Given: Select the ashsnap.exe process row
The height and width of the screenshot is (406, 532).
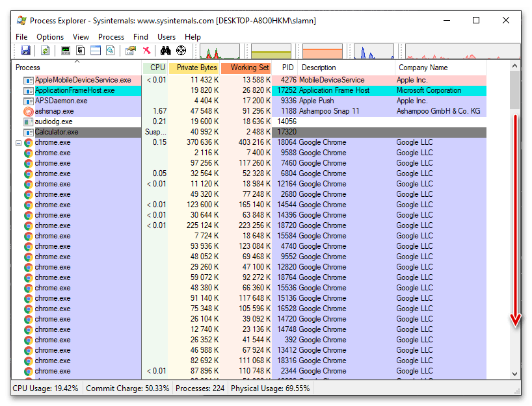Looking at the screenshot, I should coord(54,112).
